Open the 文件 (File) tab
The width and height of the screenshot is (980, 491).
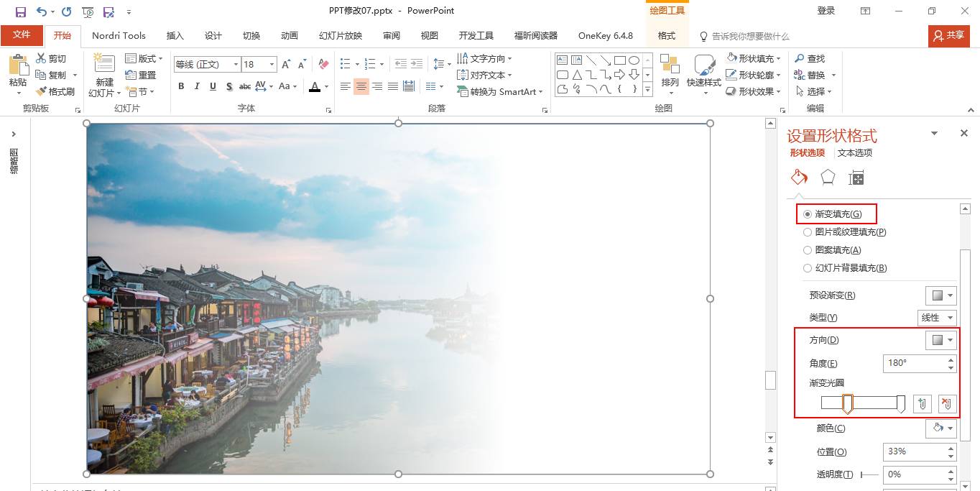point(22,35)
